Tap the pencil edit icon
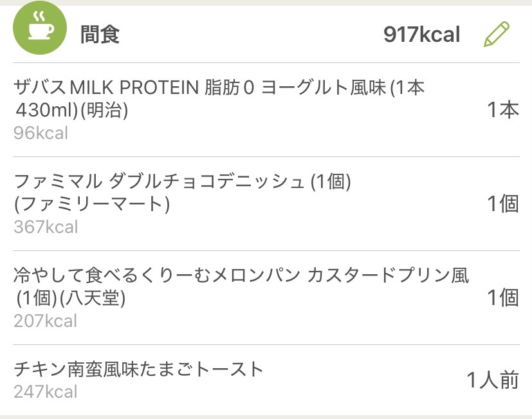This screenshot has width=532, height=419. pos(496,34)
